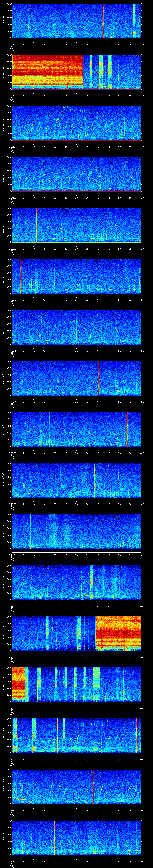Open the spectrogram panel starting at 19:03:00
Image resolution: width=153 pixels, height=868 pixels.
coord(77,123)
